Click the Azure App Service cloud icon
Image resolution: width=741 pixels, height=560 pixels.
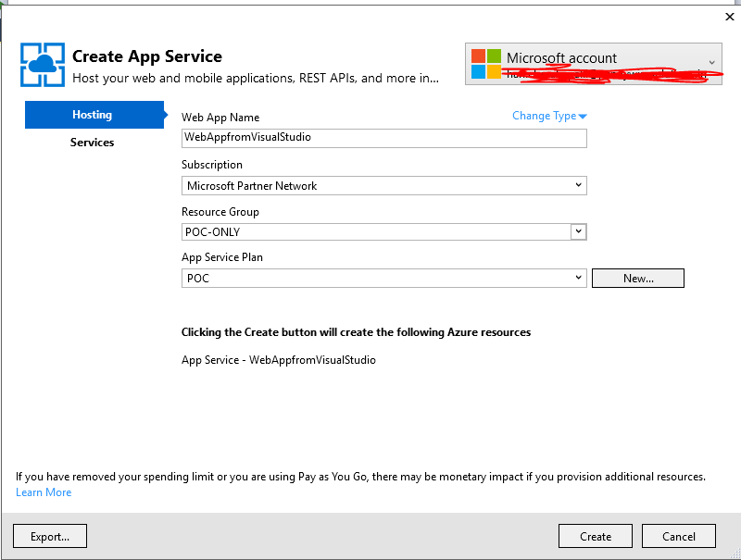point(43,65)
